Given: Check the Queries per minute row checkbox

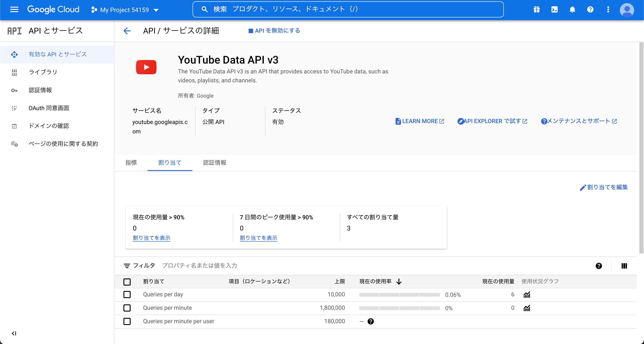Looking at the screenshot, I should pyautogui.click(x=127, y=308).
